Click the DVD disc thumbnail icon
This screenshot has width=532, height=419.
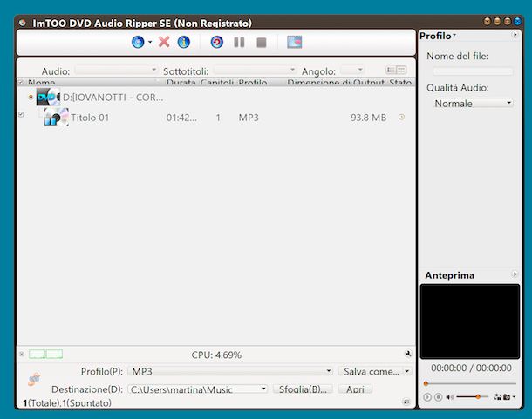(x=48, y=98)
